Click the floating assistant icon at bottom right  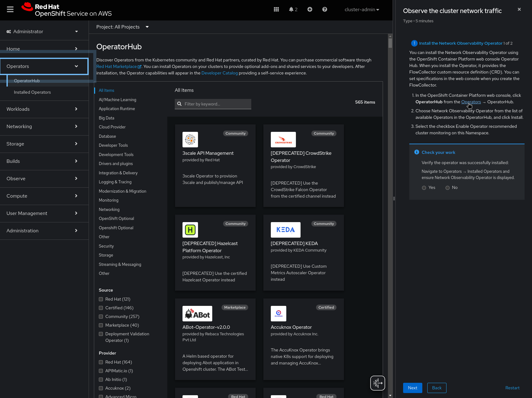point(377,383)
